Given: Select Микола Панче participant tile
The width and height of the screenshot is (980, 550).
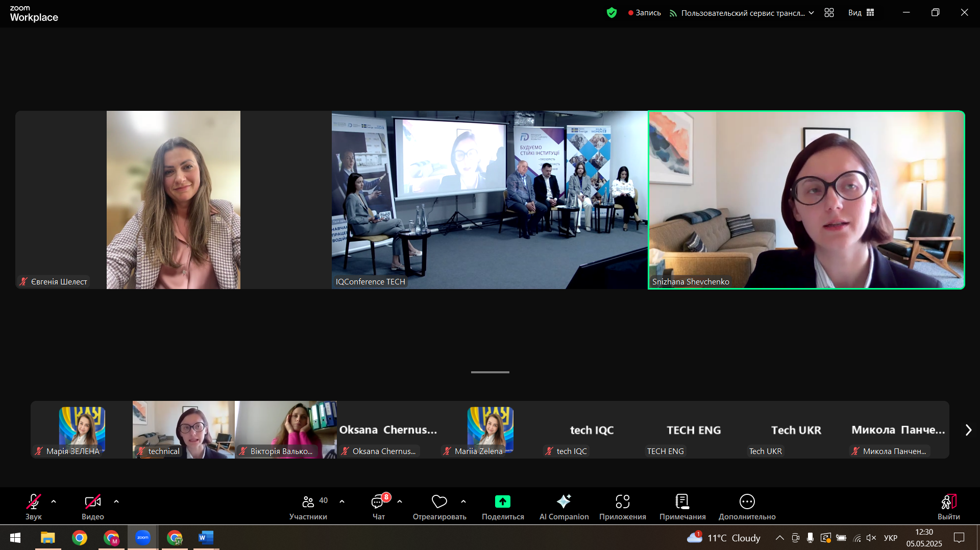Looking at the screenshot, I should [898, 429].
